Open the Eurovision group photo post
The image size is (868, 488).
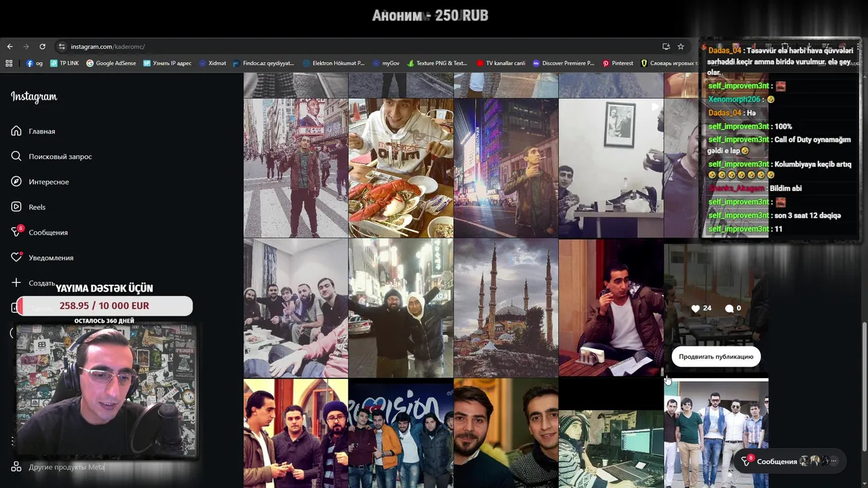401,433
